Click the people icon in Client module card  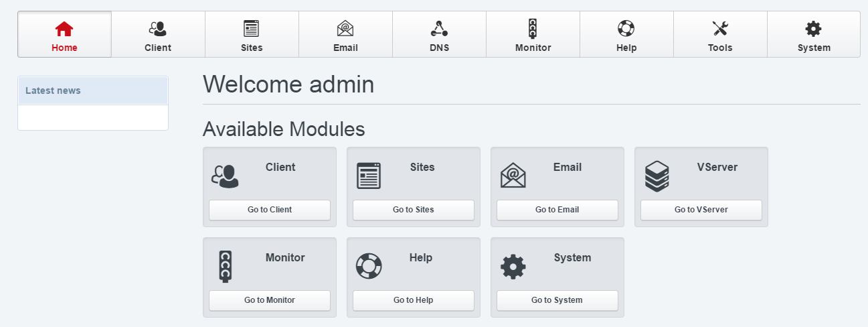[225, 176]
